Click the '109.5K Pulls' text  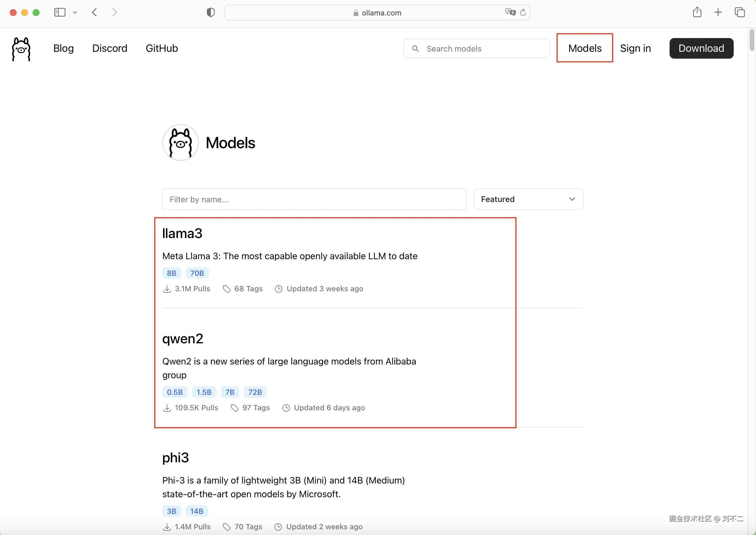click(x=196, y=408)
